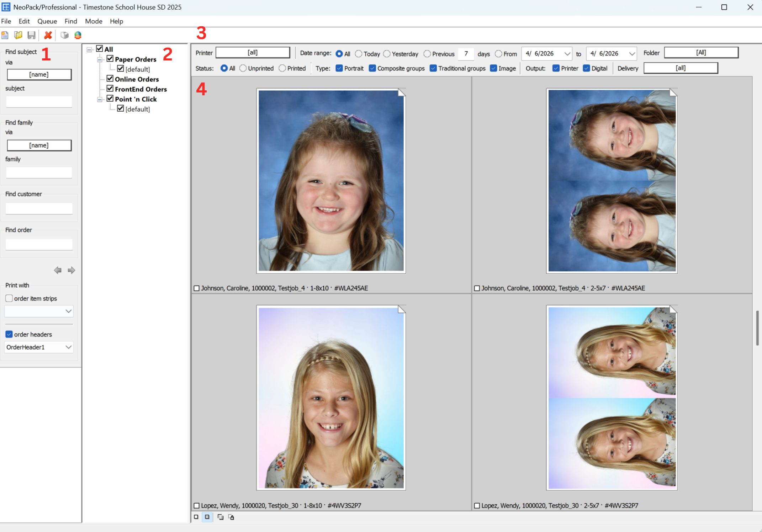Image resolution: width=762 pixels, height=532 pixels.
Task: Select the Previous days radio button
Action: (x=427, y=54)
